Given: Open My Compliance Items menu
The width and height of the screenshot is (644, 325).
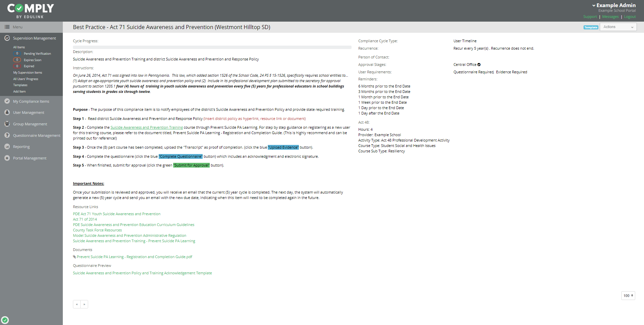Looking at the screenshot, I should [31, 101].
